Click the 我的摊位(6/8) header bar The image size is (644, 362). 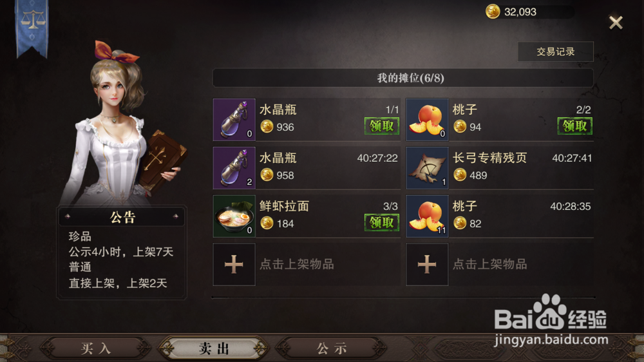click(403, 78)
